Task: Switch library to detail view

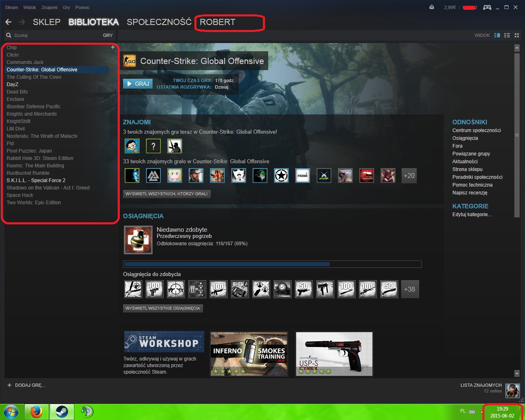Action: (x=497, y=35)
